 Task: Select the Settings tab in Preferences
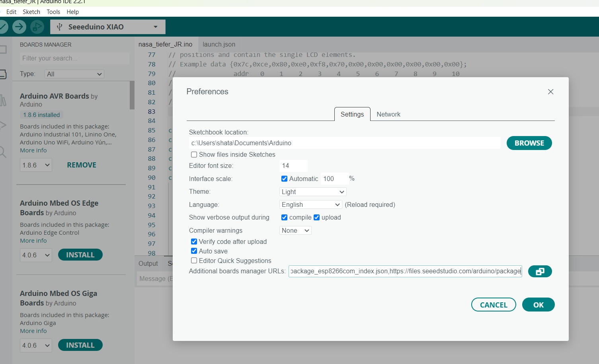coord(352,114)
